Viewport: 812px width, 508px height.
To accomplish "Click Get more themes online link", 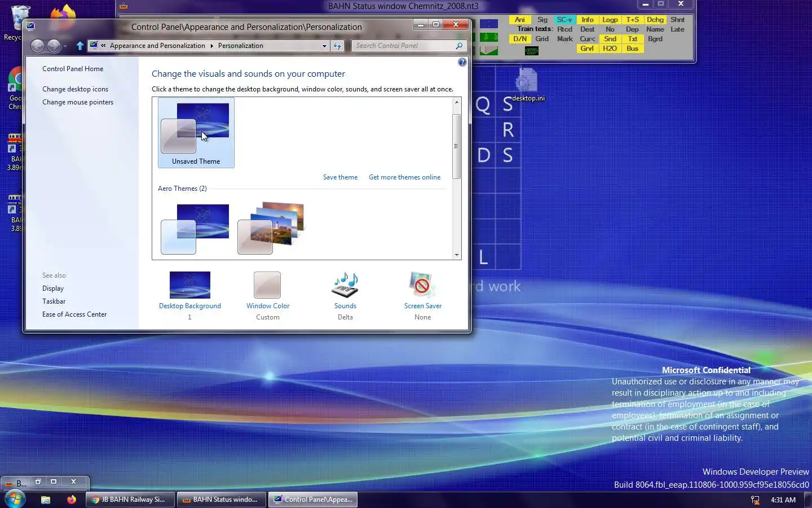I will 404,177.
